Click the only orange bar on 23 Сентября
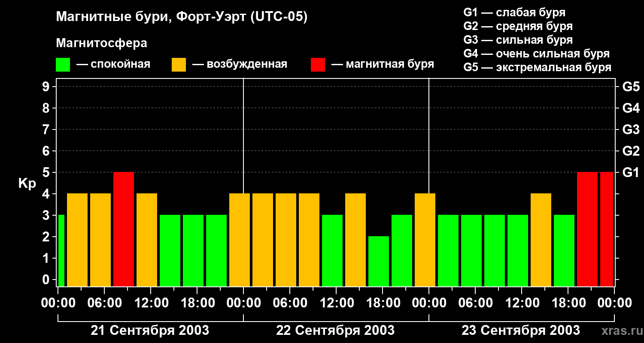 point(541,240)
